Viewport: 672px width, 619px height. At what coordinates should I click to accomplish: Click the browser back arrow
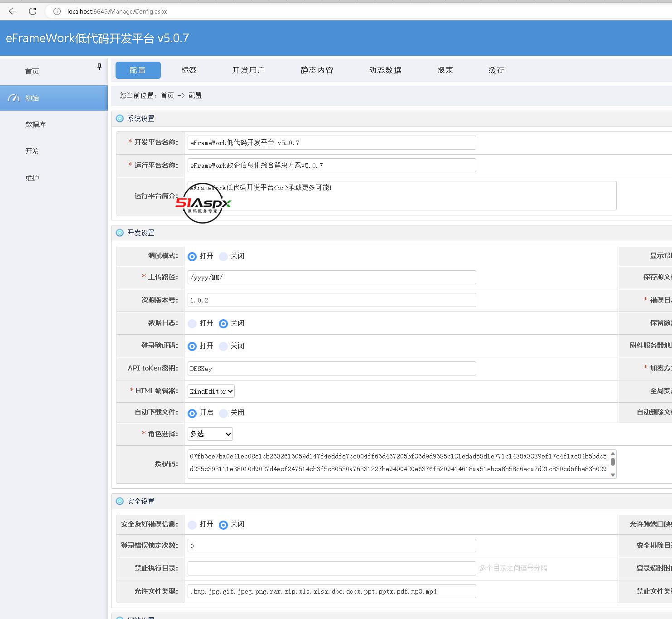pyautogui.click(x=13, y=11)
